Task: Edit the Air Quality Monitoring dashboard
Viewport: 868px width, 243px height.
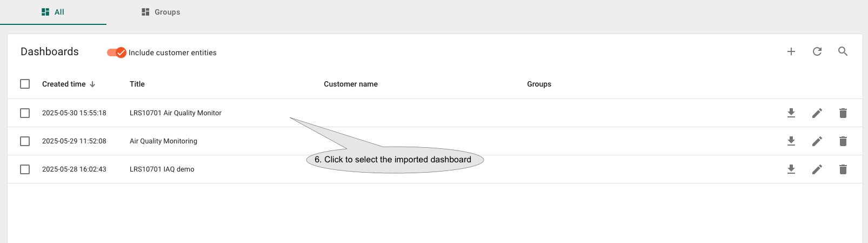Action: pyautogui.click(x=817, y=141)
